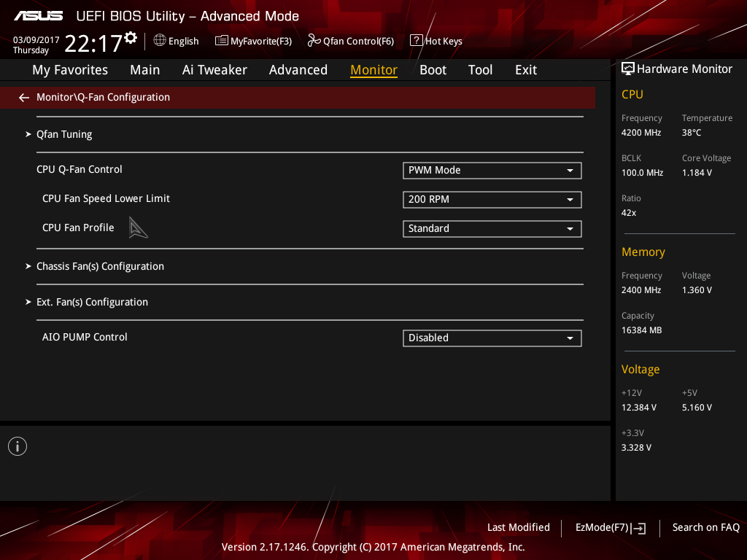Click the back arrow in Q-Fan Configuration header
The width and height of the screenshot is (747, 560).
coord(24,98)
